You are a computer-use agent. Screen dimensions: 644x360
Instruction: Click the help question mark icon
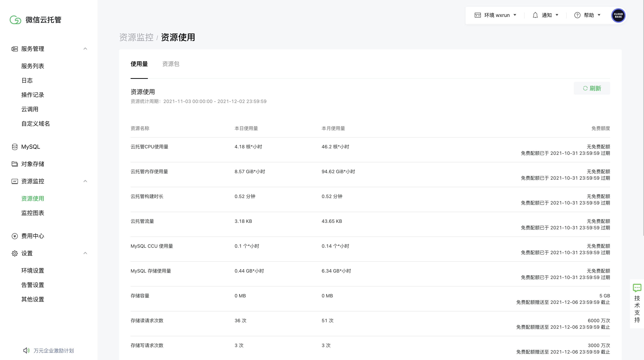(577, 15)
